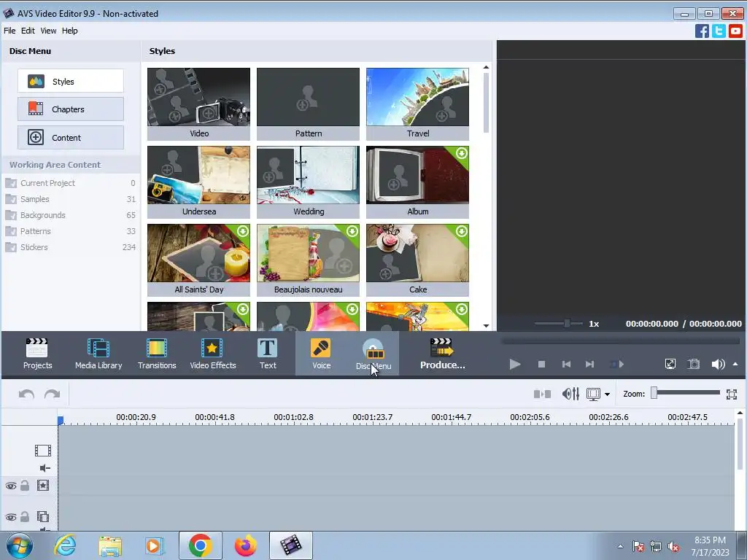747x560 pixels.
Task: Open the Text tool
Action: (x=267, y=354)
